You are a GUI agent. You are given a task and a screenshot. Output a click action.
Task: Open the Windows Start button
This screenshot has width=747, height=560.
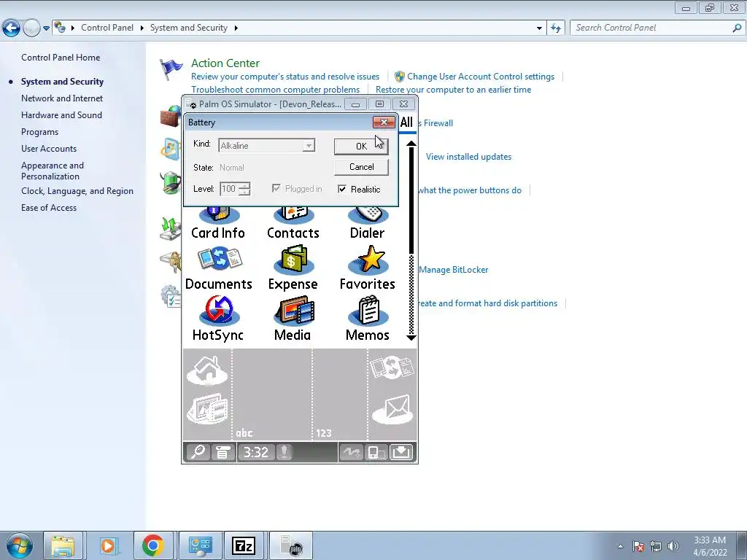coord(20,545)
